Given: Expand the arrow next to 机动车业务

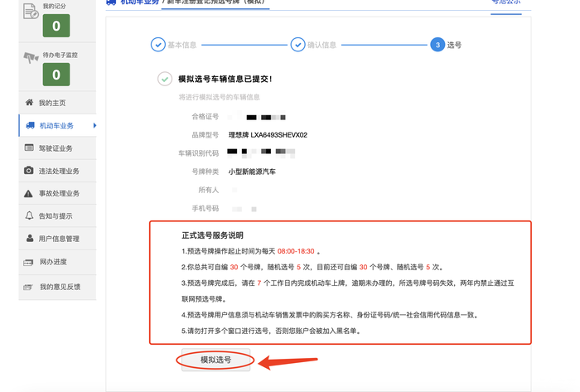Looking at the screenshot, I should point(94,126).
